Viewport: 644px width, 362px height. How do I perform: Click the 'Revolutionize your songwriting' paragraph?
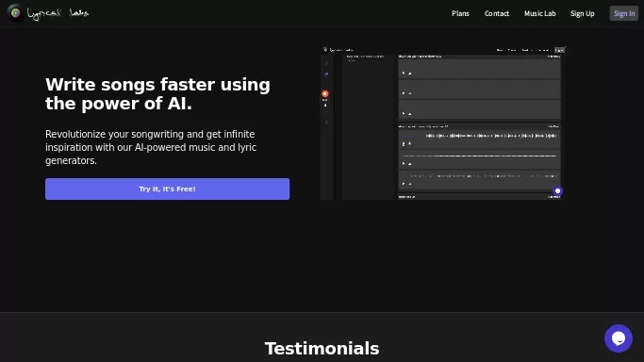[151, 147]
